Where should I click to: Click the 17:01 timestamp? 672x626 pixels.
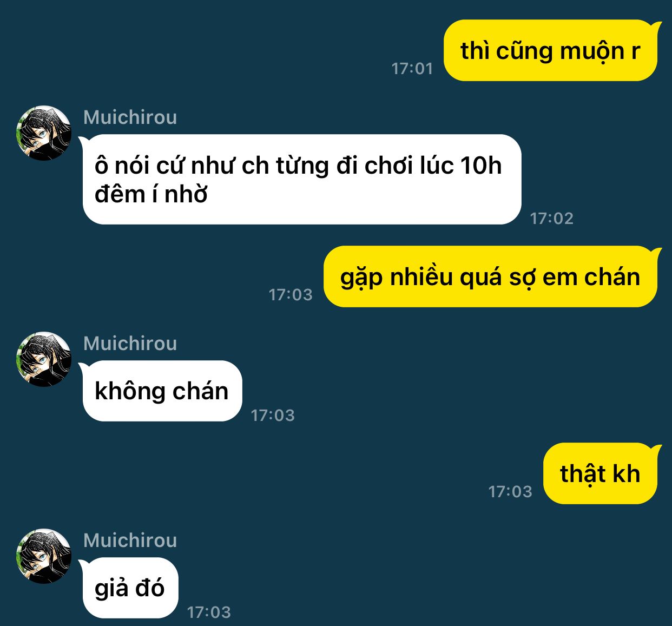pos(412,69)
